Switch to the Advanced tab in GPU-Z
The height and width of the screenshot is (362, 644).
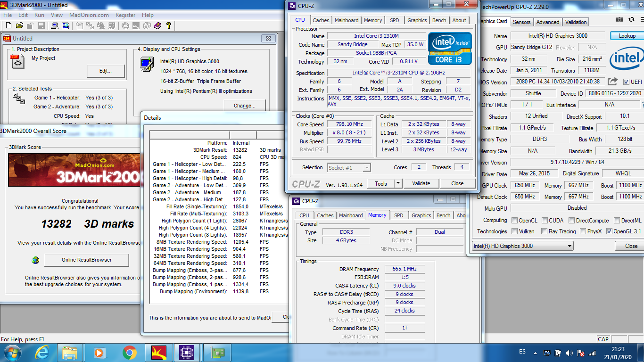click(547, 22)
